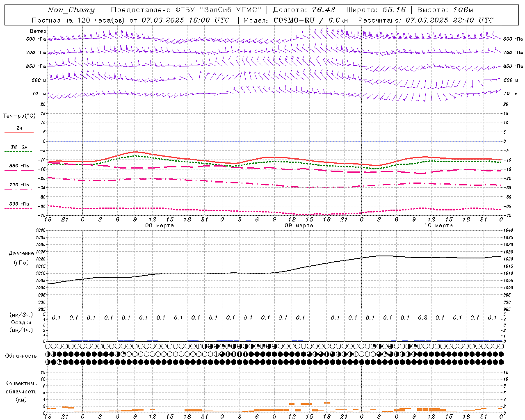The image size is (525, 420).
Task: Click the (мм/3ч.) precipitation unit label
Action: click(x=21, y=315)
